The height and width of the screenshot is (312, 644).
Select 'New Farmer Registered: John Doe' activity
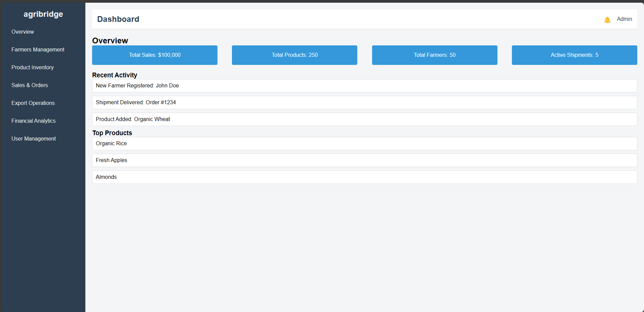[365, 86]
